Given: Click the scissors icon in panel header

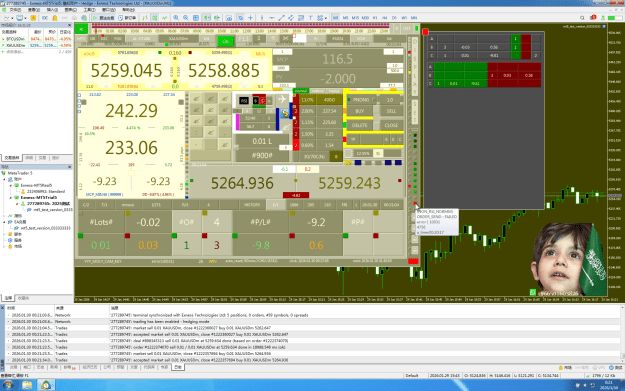Looking at the screenshot, I should point(285,39).
